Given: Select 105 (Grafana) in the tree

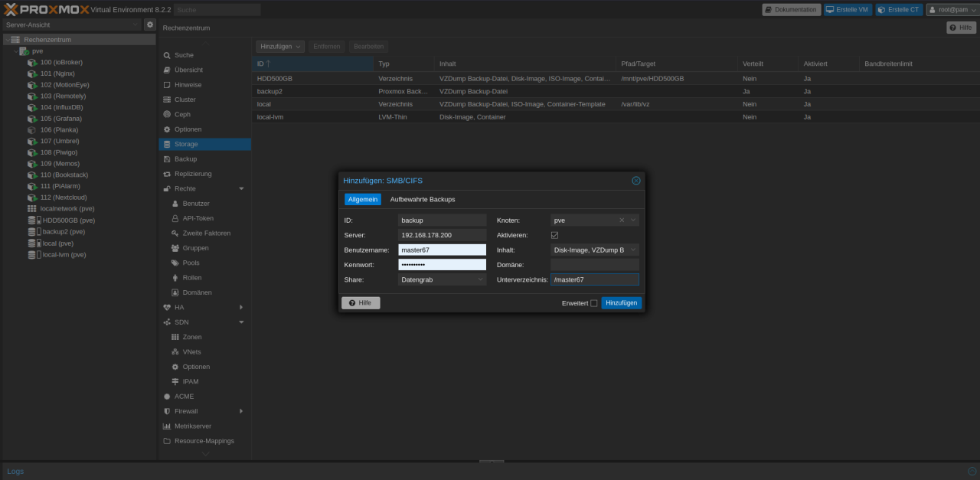Looking at the screenshot, I should (61, 119).
